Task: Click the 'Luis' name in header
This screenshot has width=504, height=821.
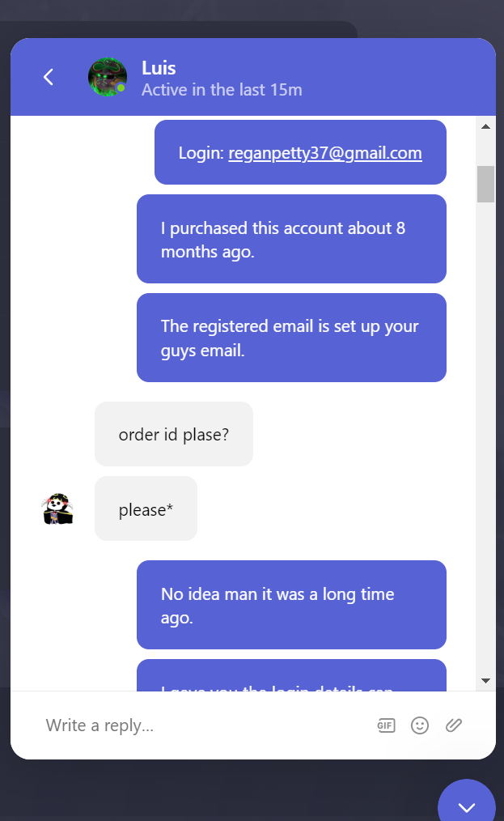Action: tap(159, 68)
